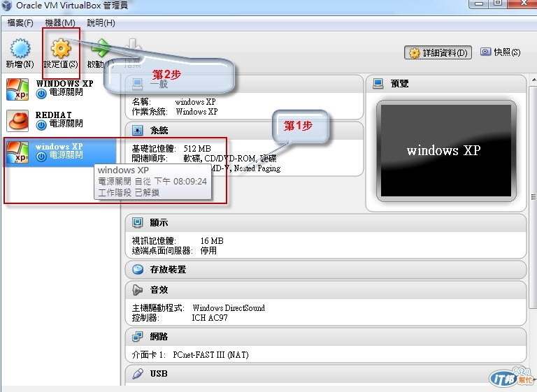Select the REDHAT red hat machine icon
The height and width of the screenshot is (392, 537).
click(x=17, y=121)
